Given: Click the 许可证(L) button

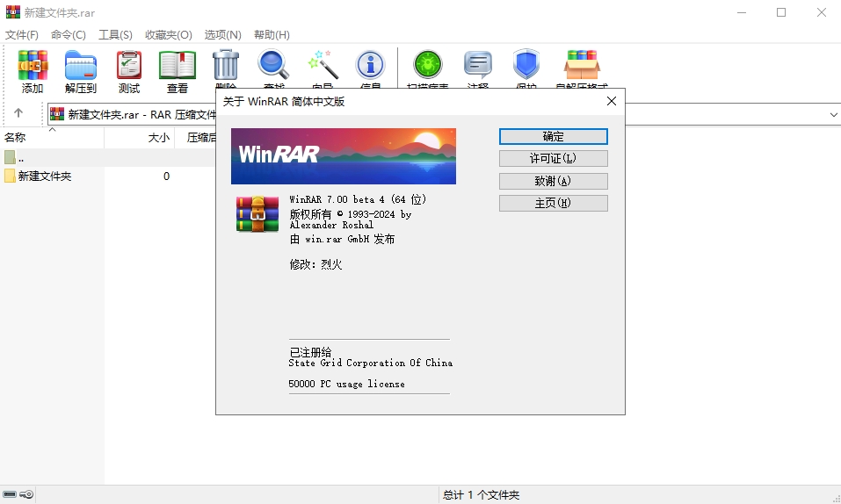Looking at the screenshot, I should pyautogui.click(x=553, y=159).
